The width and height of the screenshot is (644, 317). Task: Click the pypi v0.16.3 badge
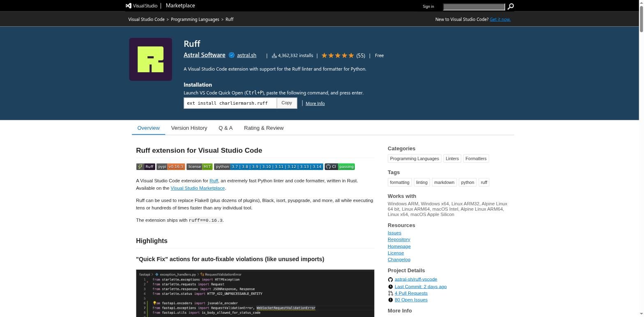(170, 167)
